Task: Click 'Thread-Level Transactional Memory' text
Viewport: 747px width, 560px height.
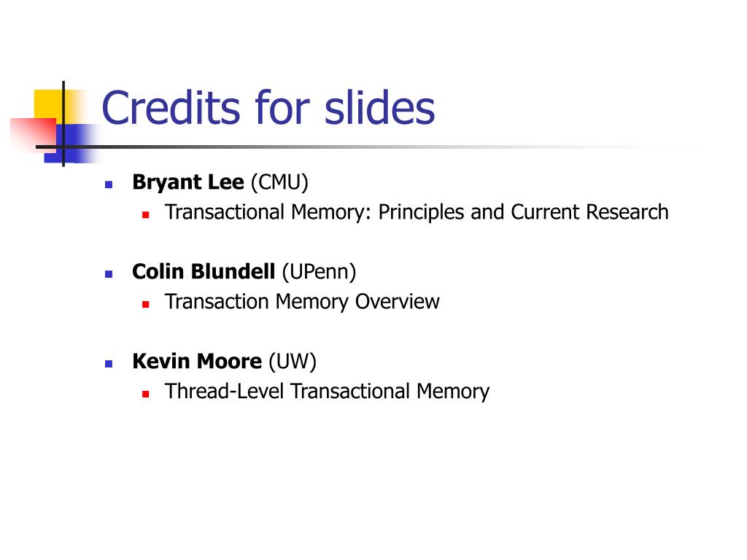Action: click(327, 392)
